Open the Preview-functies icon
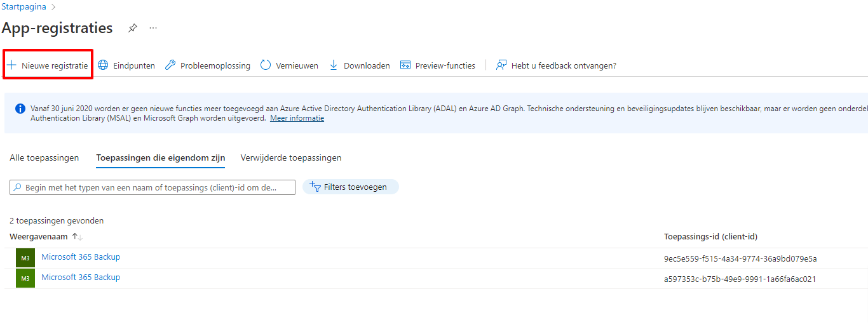 [x=405, y=65]
